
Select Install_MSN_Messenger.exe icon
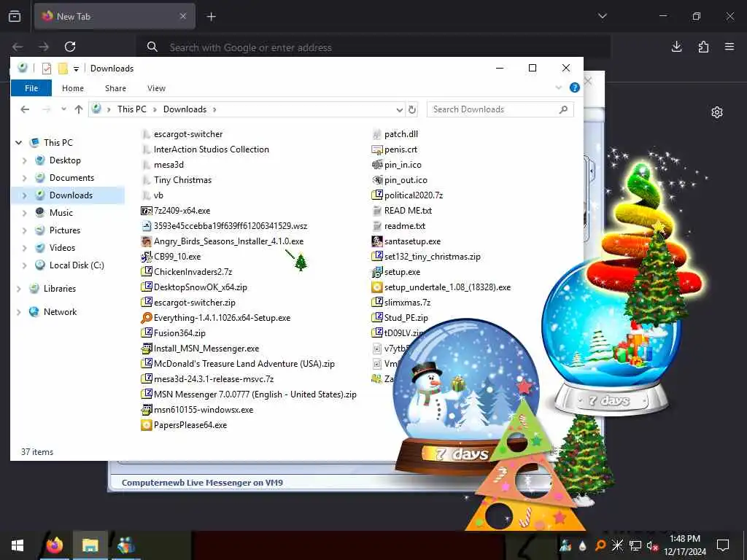pyautogui.click(x=146, y=349)
